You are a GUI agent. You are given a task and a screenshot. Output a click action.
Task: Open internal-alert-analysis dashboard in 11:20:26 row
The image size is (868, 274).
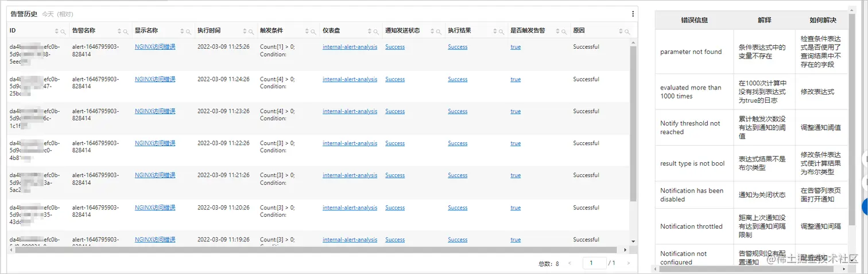pyautogui.click(x=350, y=208)
